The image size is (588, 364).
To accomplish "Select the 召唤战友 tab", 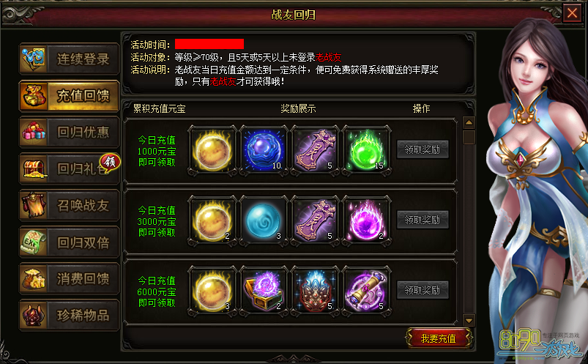I will coord(70,205).
